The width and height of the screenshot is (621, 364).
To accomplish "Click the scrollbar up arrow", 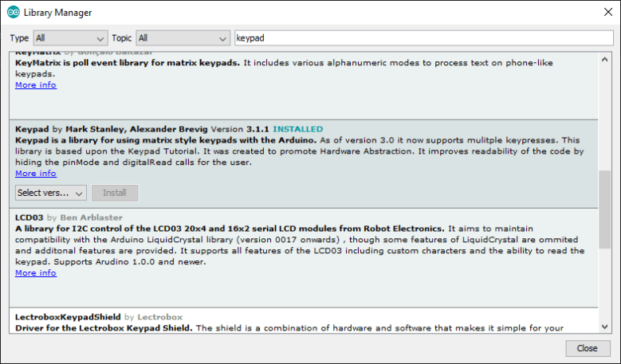I will click(x=604, y=60).
